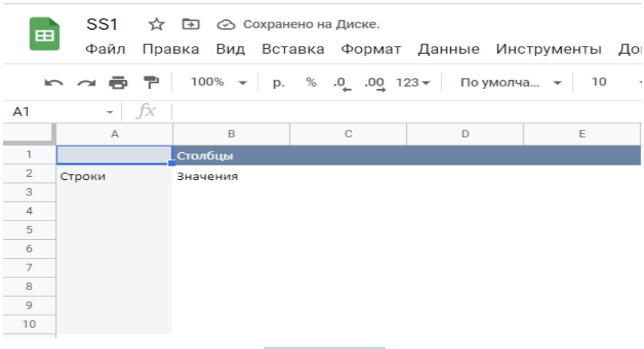
Task: Select column D header
Action: 465,135
